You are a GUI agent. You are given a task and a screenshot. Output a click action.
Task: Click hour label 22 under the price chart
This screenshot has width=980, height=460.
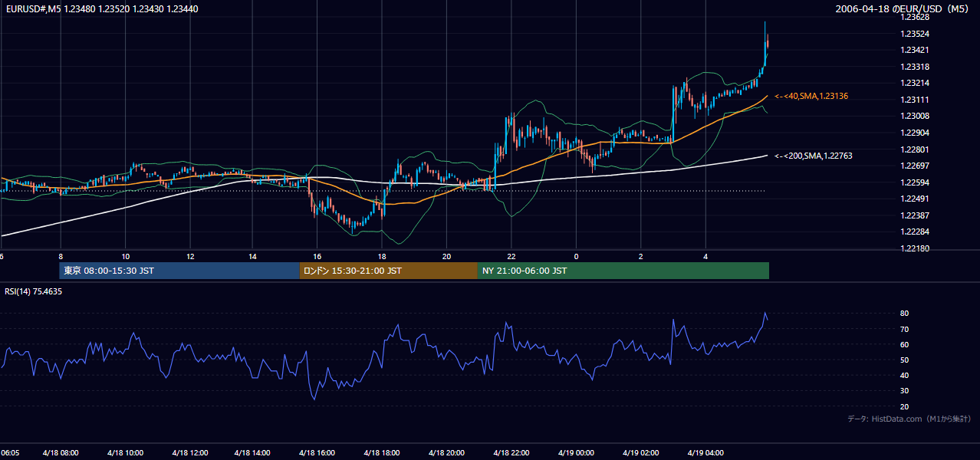(511, 256)
